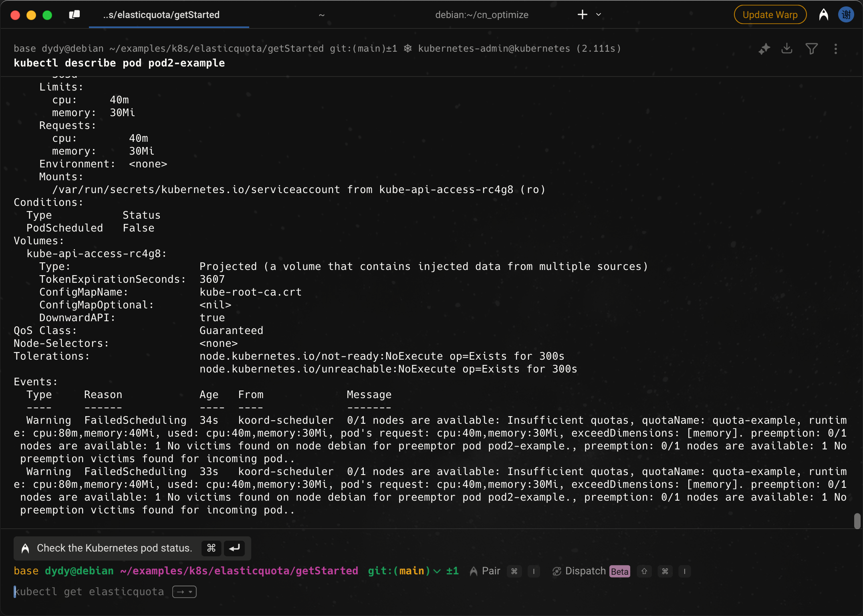Click the working directory path in prompt
Viewport: 863px width, 616px height.
point(239,571)
